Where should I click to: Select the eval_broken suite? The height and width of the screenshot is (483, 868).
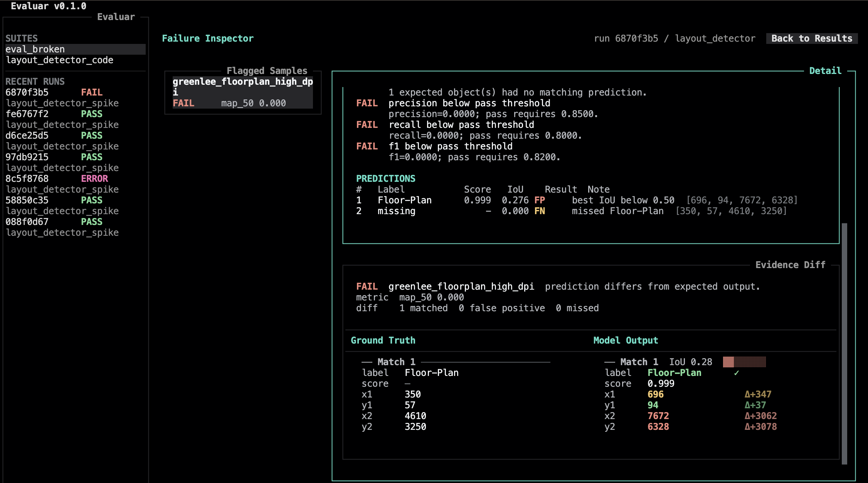[76, 49]
